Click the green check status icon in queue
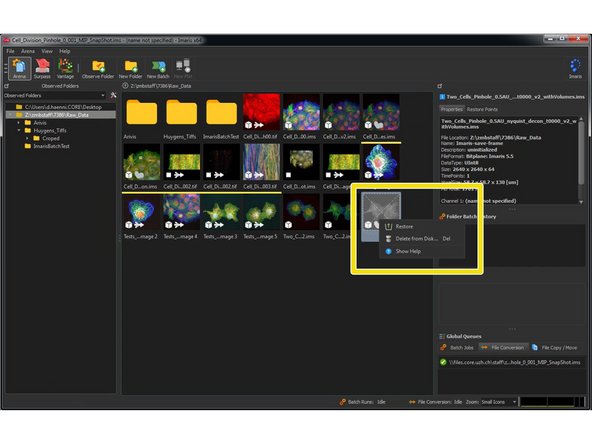 pos(443,362)
